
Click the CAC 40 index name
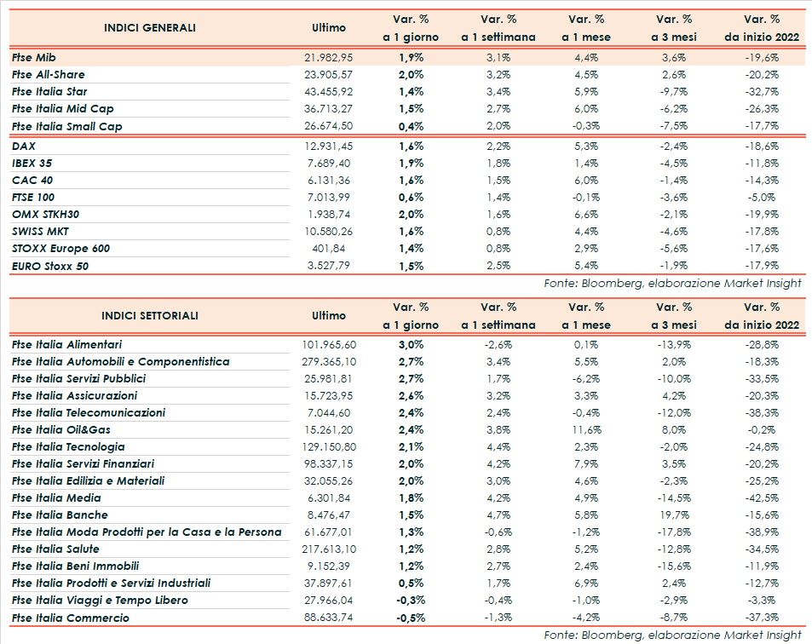click(x=32, y=180)
